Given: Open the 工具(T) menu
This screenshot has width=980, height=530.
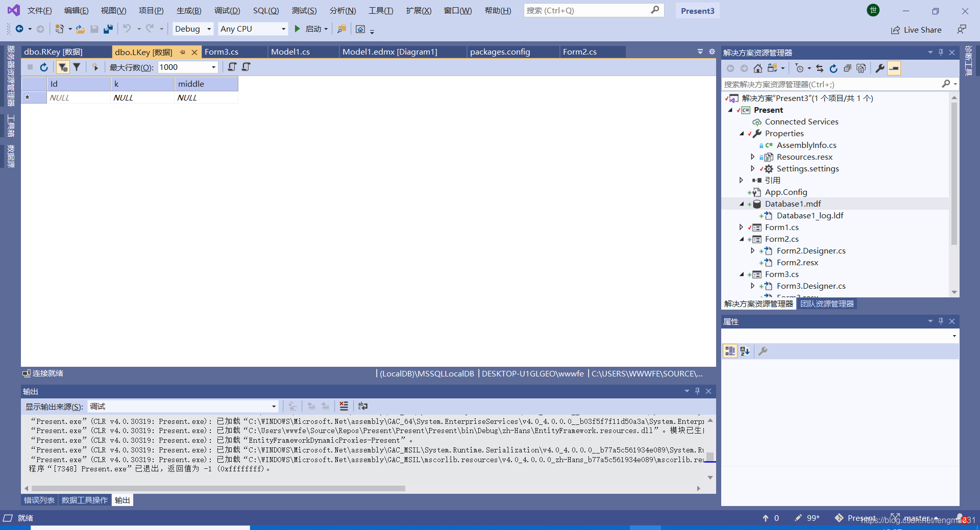Looking at the screenshot, I should 381,11.
